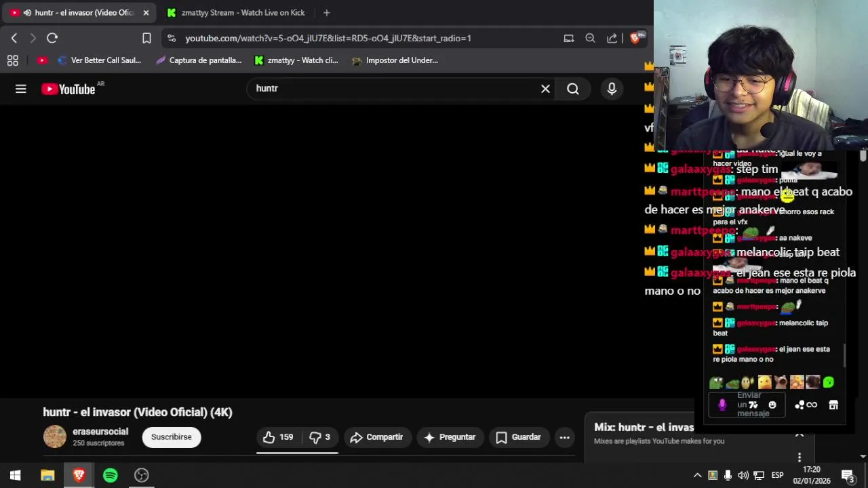The image size is (868, 488).
Task: Start voice search with the microphone
Action: point(612,89)
